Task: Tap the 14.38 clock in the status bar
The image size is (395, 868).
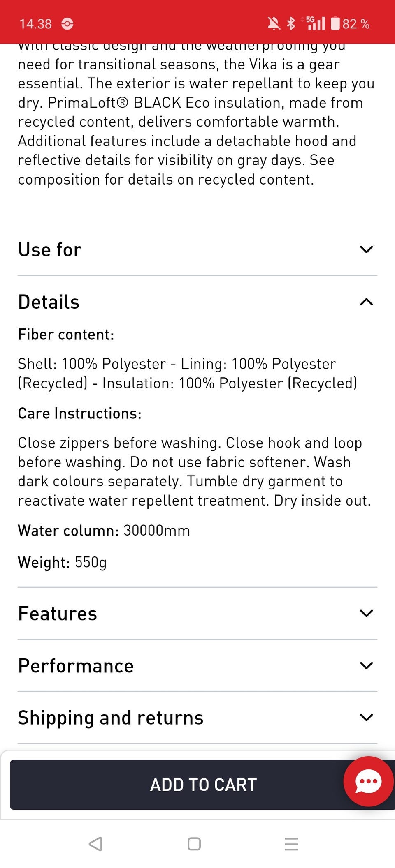Action: click(x=36, y=24)
